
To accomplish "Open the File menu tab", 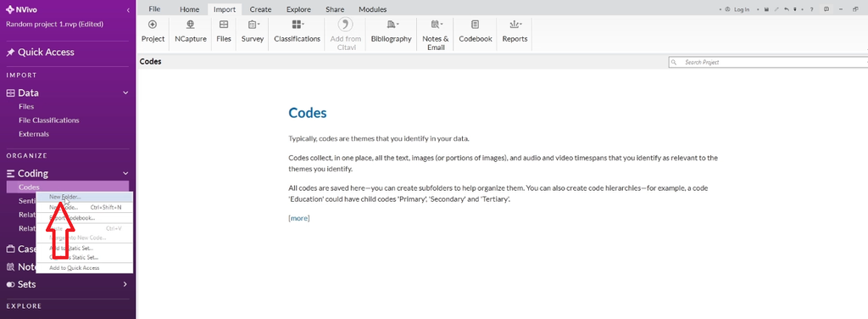I will pyautogui.click(x=154, y=8).
